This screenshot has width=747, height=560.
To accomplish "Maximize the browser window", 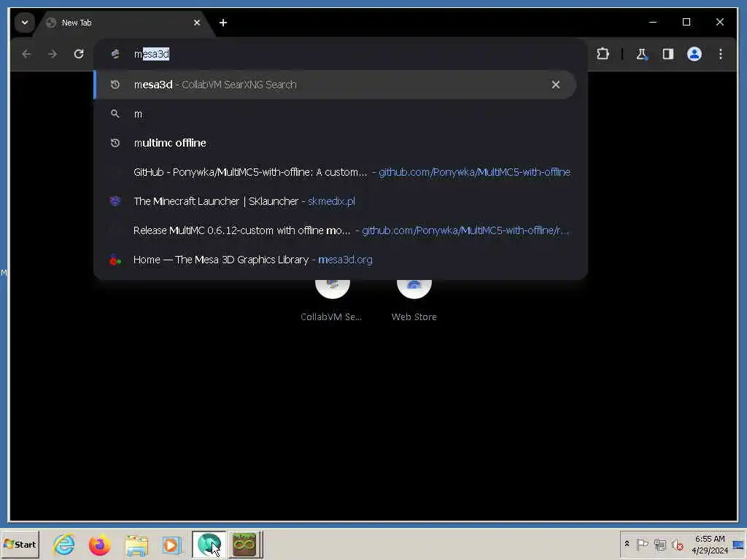I will (686, 22).
